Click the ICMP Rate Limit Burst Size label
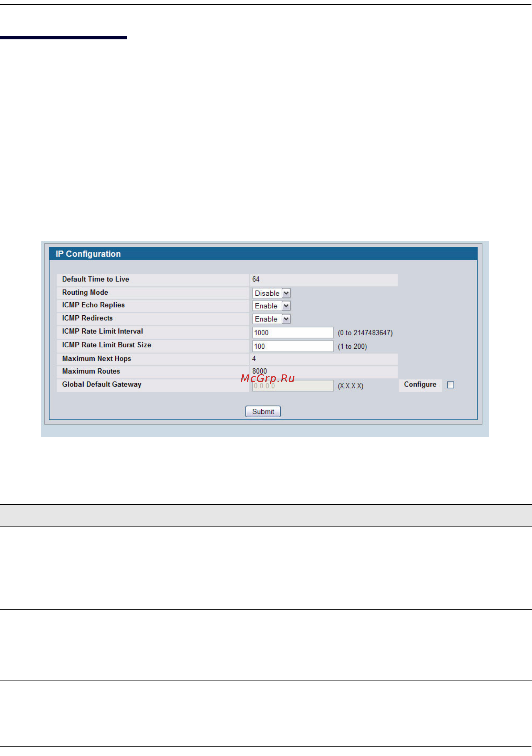This screenshot has height=756, width=532. click(x=107, y=345)
